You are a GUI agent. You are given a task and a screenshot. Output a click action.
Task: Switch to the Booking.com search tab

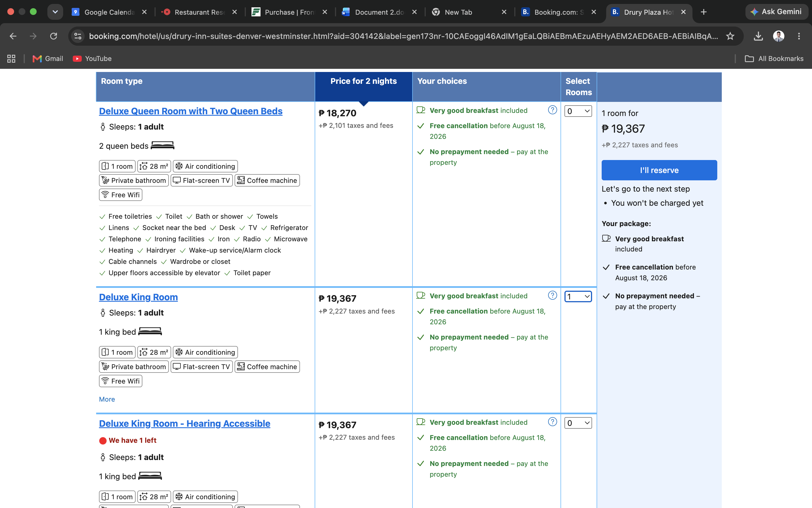[x=559, y=12]
